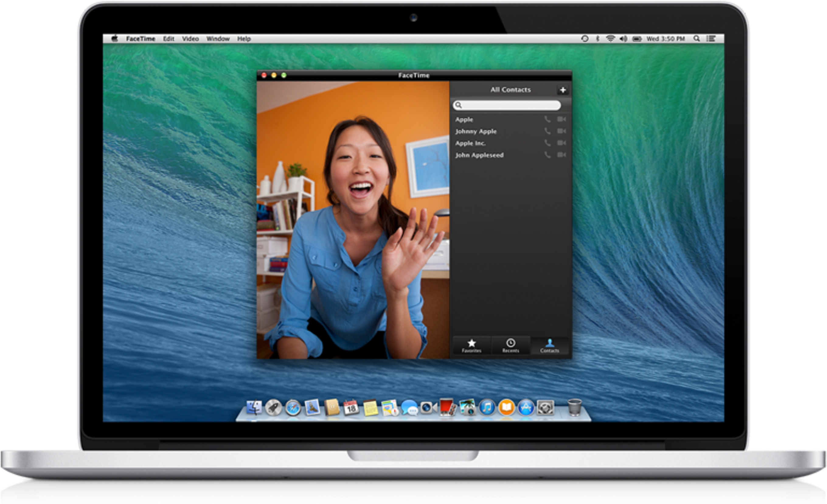
Task: Open Notification Center icon
Action: (x=711, y=39)
